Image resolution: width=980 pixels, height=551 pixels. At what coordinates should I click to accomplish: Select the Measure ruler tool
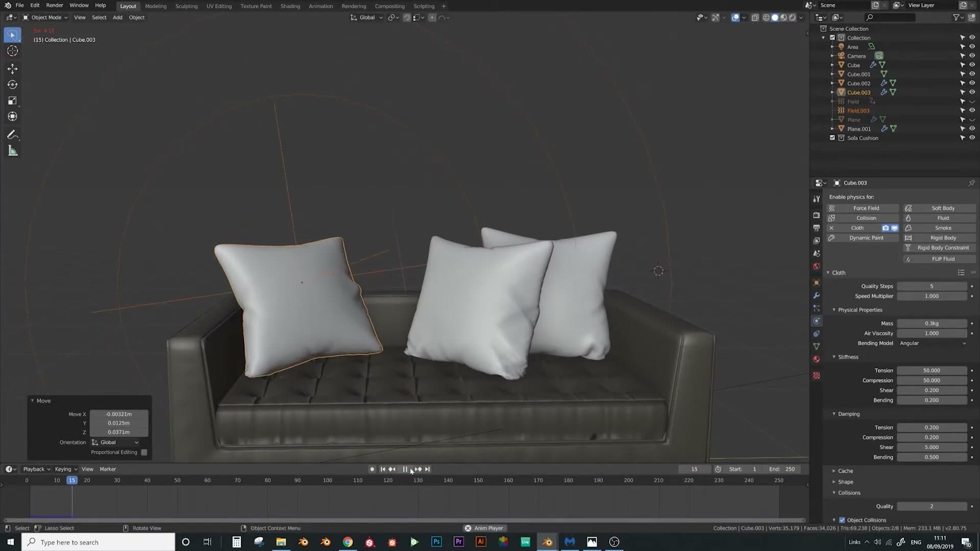click(x=13, y=151)
